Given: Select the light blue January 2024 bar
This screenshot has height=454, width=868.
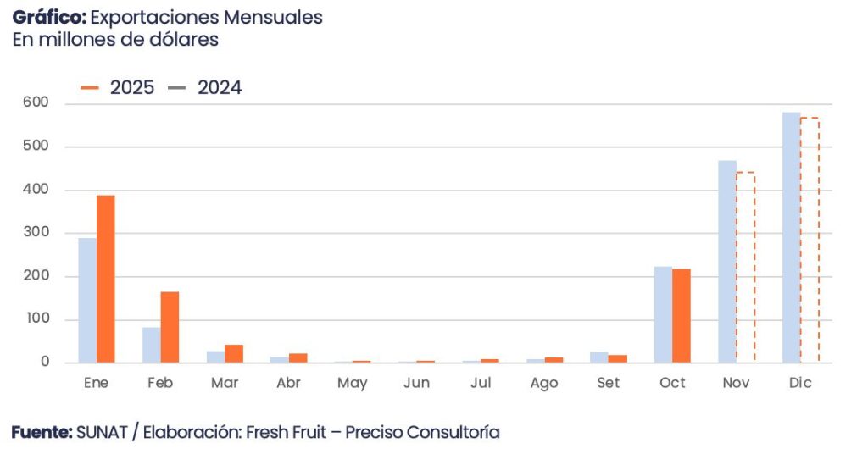Looking at the screenshot, I should [x=87, y=300].
